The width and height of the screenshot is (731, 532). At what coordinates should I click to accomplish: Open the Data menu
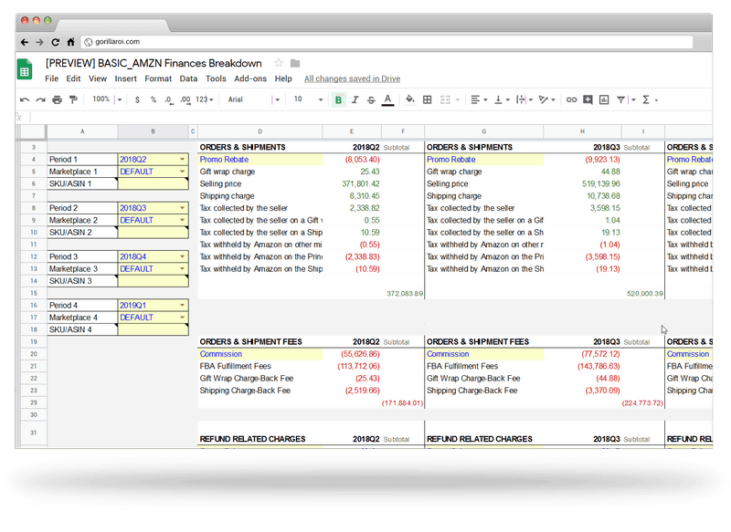point(188,79)
